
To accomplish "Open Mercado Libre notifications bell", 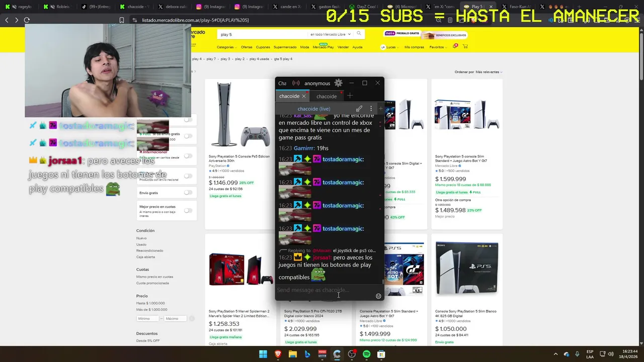I will coord(455,46).
